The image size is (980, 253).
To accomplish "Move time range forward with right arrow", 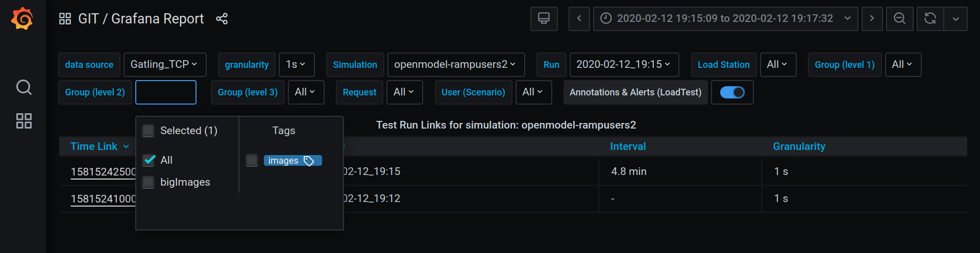I will coord(872,19).
